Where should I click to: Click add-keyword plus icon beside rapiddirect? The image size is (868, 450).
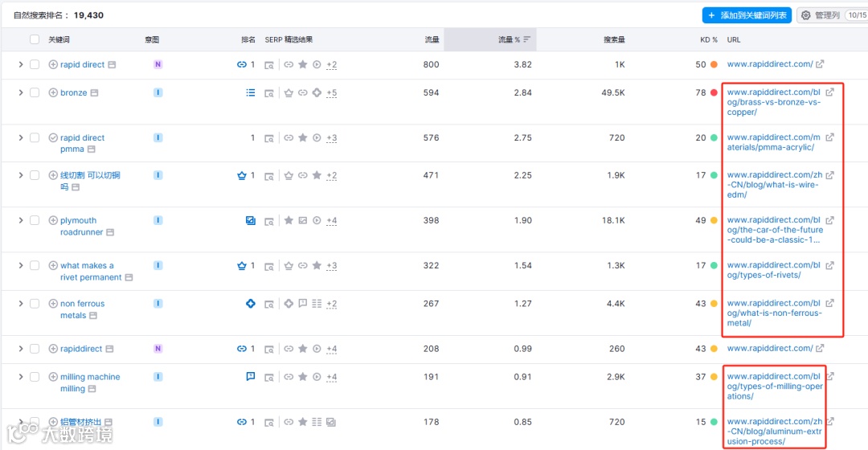53,349
